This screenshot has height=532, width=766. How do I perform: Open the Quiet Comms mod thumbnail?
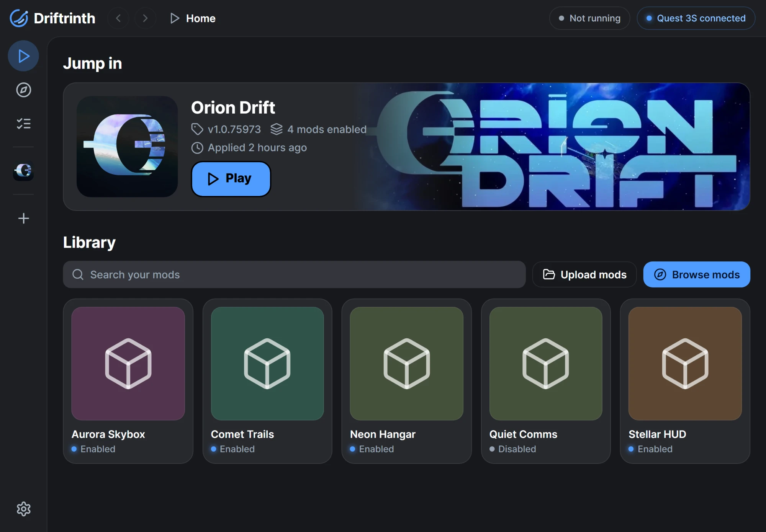pos(546,364)
